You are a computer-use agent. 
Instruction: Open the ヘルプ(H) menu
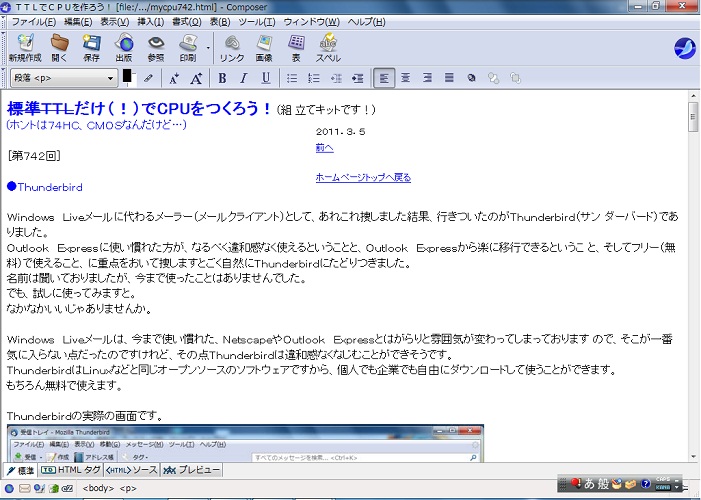coord(367,22)
